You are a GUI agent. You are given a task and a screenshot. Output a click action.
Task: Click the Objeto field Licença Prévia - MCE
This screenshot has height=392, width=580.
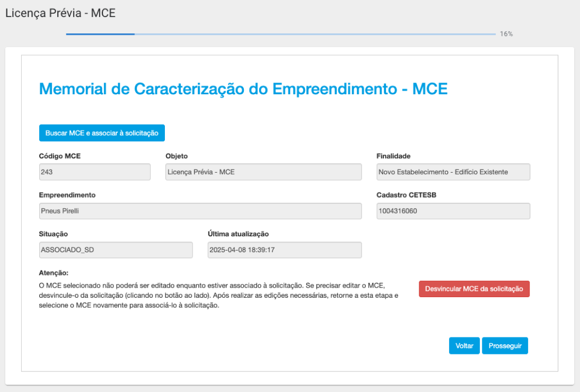pos(263,172)
